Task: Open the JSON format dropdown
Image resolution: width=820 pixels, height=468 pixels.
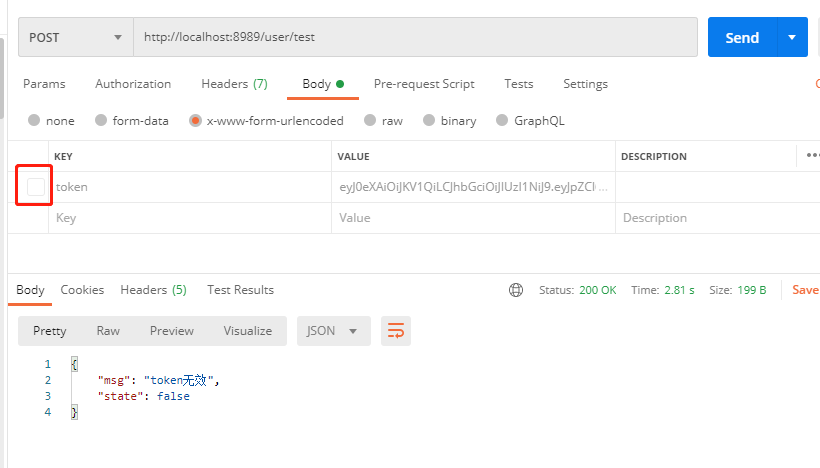Action: coord(334,331)
